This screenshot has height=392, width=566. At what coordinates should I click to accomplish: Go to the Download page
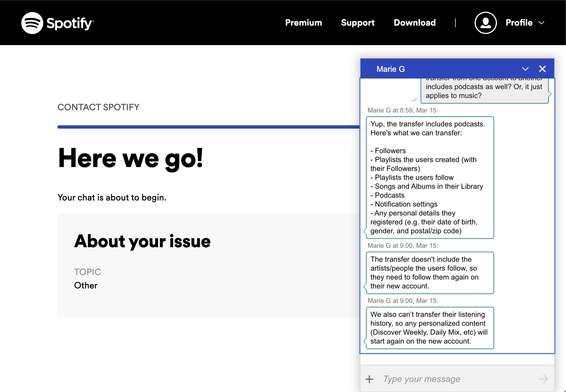pyautogui.click(x=414, y=23)
